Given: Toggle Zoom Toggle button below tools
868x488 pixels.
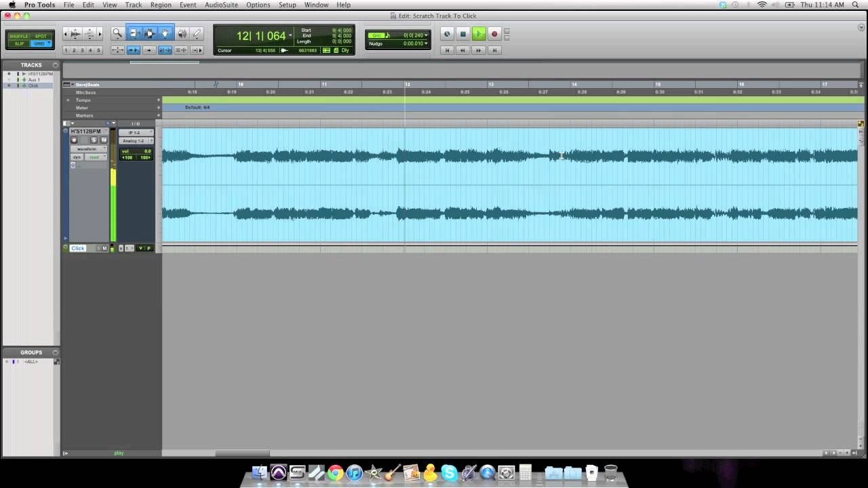Looking at the screenshot, I should click(117, 50).
